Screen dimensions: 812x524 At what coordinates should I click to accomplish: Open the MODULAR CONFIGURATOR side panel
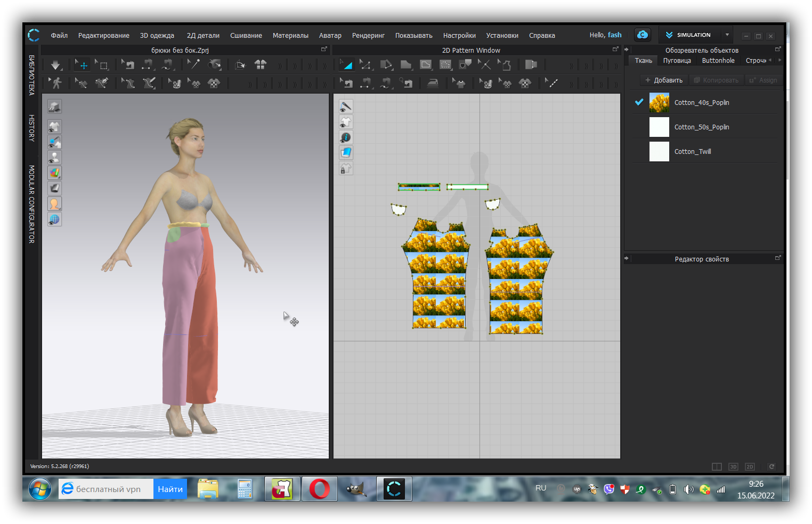32,204
